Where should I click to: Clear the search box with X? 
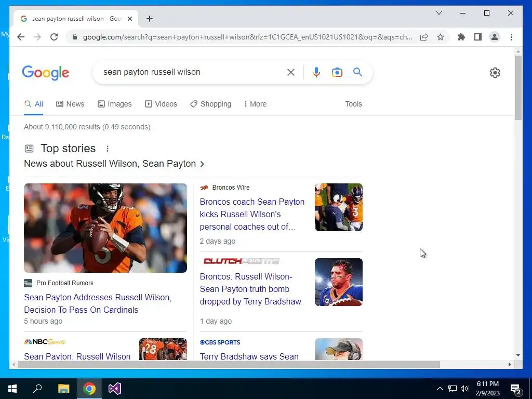coord(291,72)
